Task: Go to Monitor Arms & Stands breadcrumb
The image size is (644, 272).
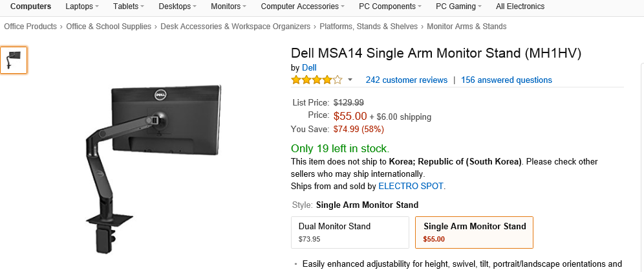Action: 466,27
